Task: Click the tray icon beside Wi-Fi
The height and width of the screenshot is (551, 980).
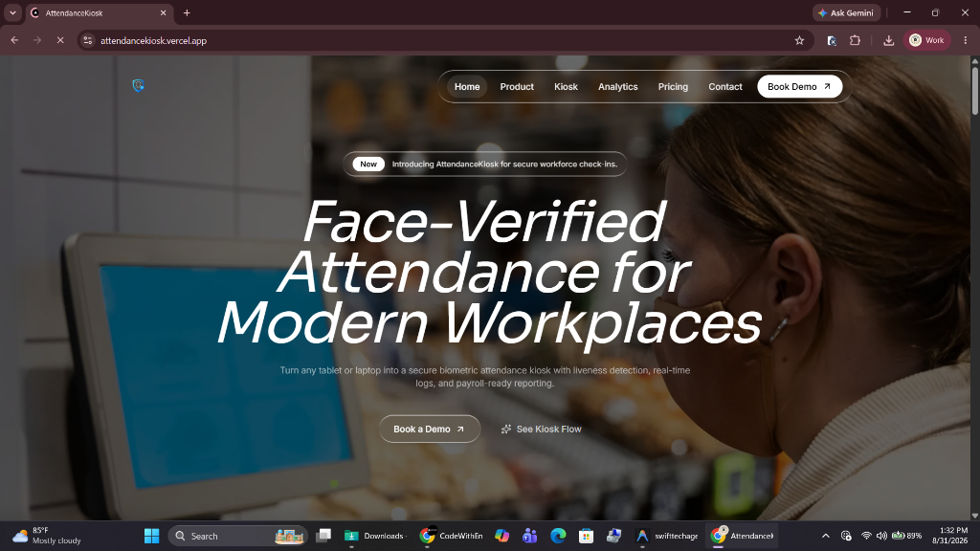Action: (x=846, y=536)
